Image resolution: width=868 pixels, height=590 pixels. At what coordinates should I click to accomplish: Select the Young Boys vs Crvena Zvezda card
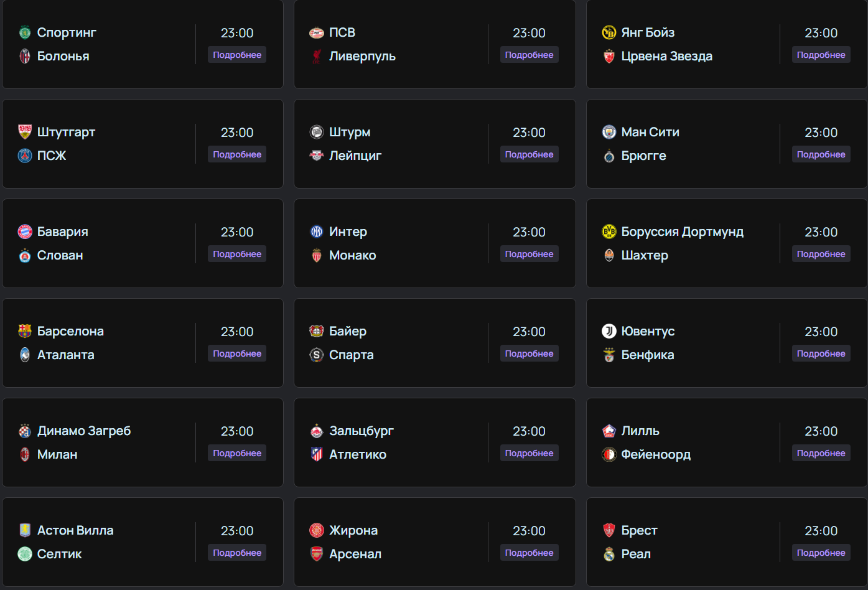click(x=727, y=44)
